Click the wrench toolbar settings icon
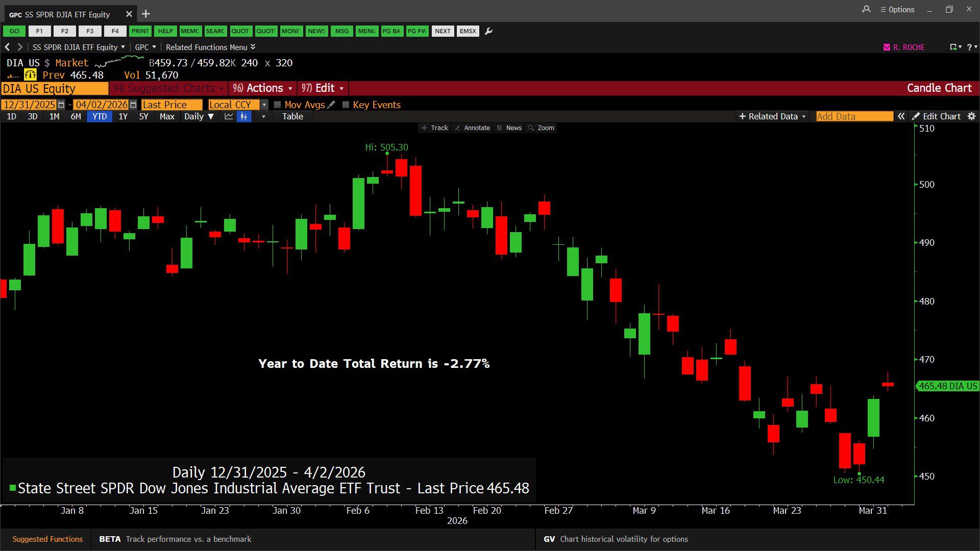 (x=488, y=31)
